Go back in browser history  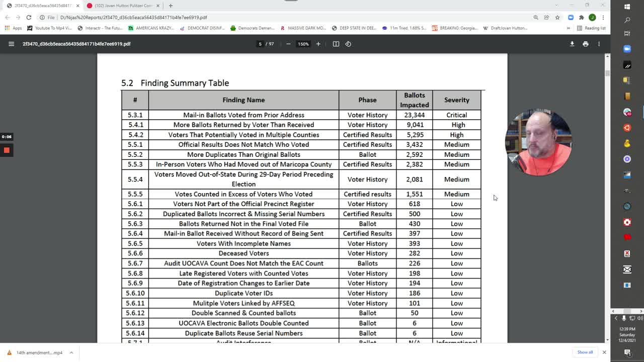[7, 17]
